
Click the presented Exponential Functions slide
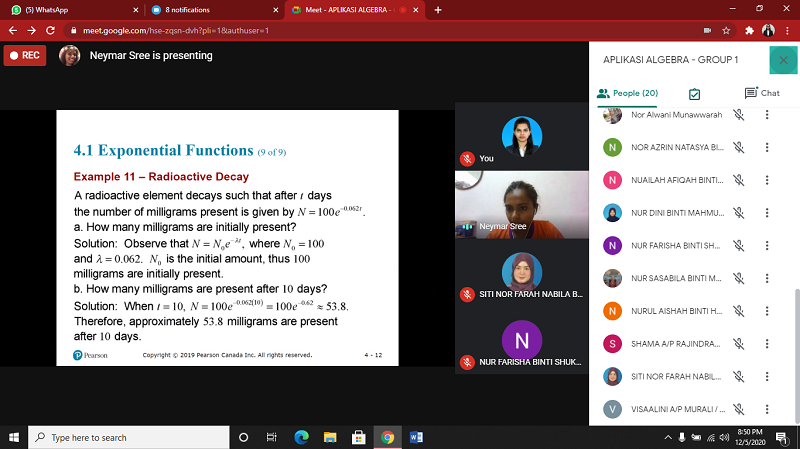tap(227, 237)
